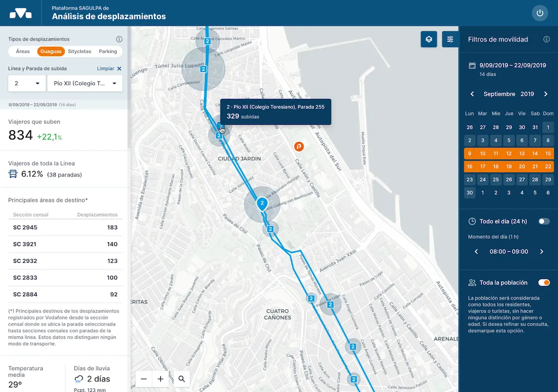
Task: Open the map filters sliders icon
Action: click(x=450, y=39)
